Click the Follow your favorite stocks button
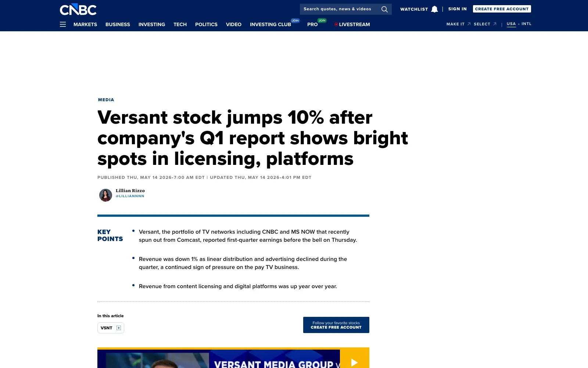This screenshot has width=588, height=368. pyautogui.click(x=336, y=325)
